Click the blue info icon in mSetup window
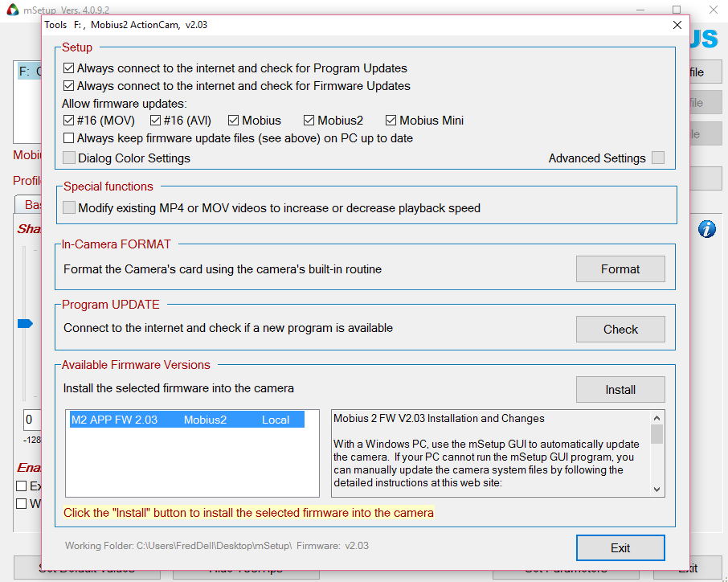The height and width of the screenshot is (582, 728). point(706,229)
